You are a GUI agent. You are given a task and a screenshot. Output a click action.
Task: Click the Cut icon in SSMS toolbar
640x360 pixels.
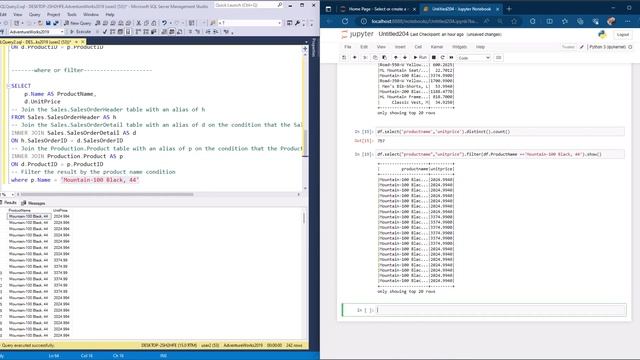point(139,23)
